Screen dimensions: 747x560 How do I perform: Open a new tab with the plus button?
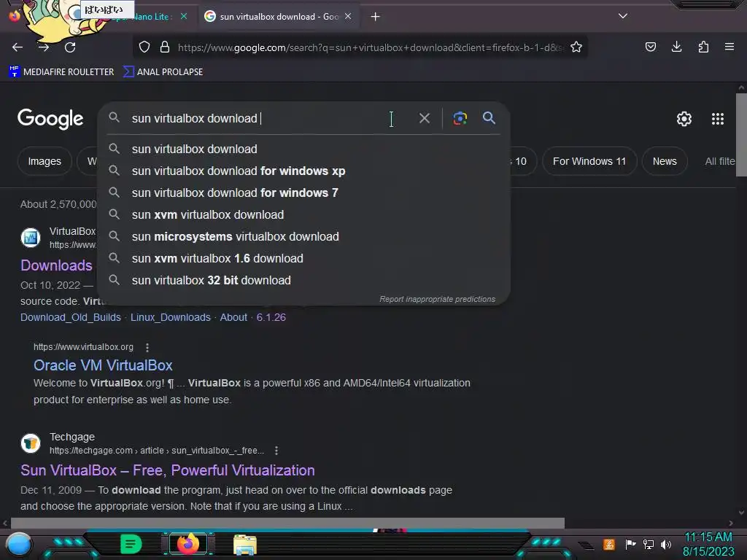tap(376, 17)
